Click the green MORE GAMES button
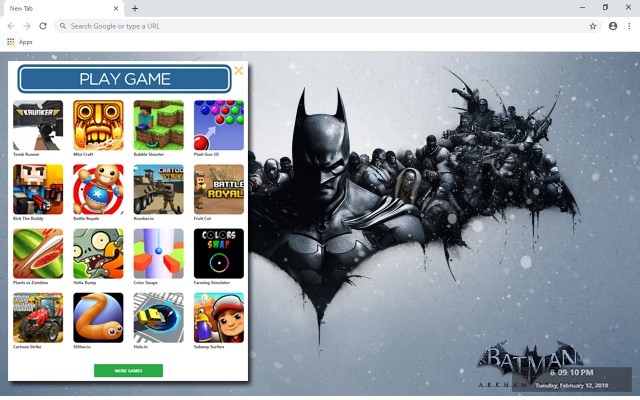Viewport: 640px width, 400px height. [x=128, y=371]
